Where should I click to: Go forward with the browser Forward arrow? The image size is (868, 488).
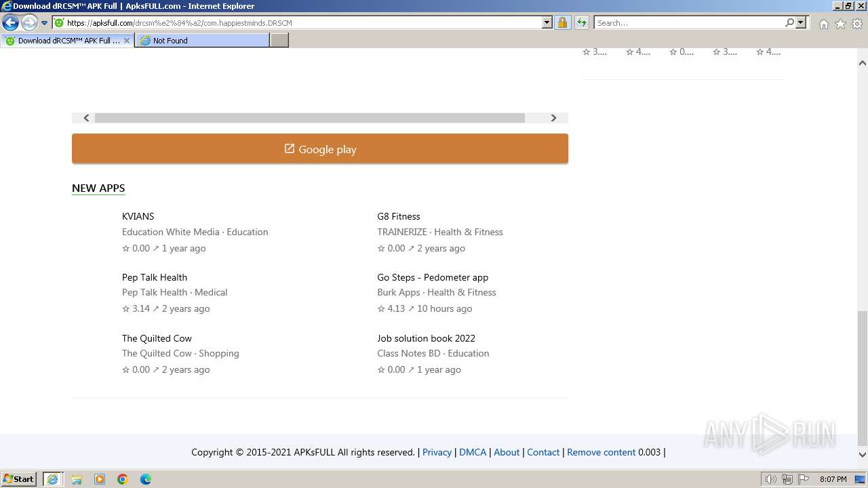click(28, 23)
